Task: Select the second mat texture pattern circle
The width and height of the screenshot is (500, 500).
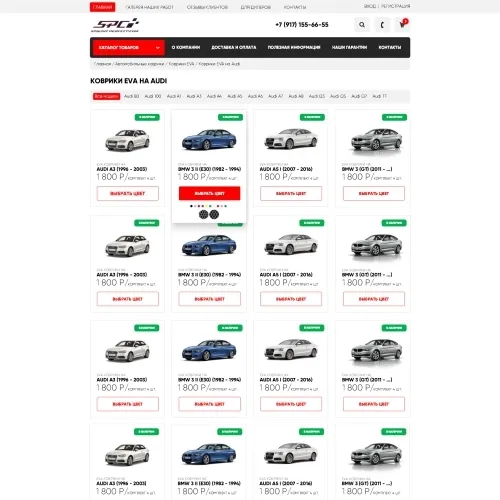Action: (x=214, y=214)
